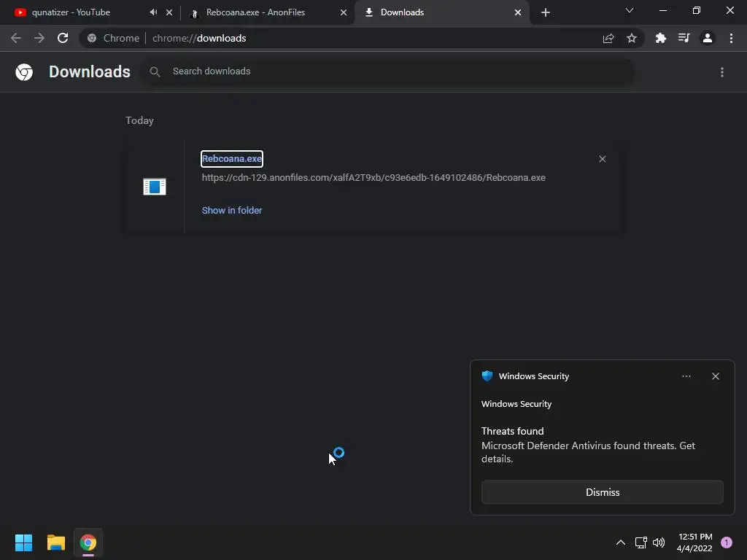747x560 pixels.
Task: Click the Chrome logo beside Downloads title
Action: [x=24, y=72]
